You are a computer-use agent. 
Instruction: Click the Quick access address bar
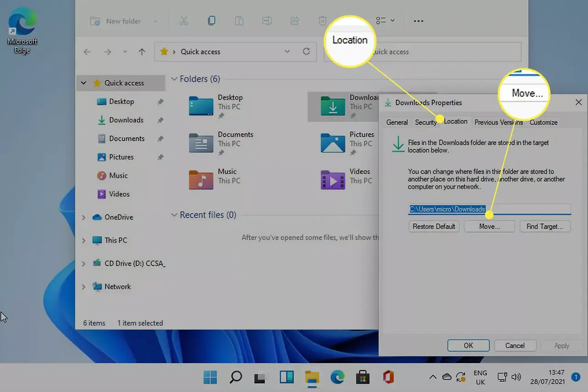(x=236, y=51)
